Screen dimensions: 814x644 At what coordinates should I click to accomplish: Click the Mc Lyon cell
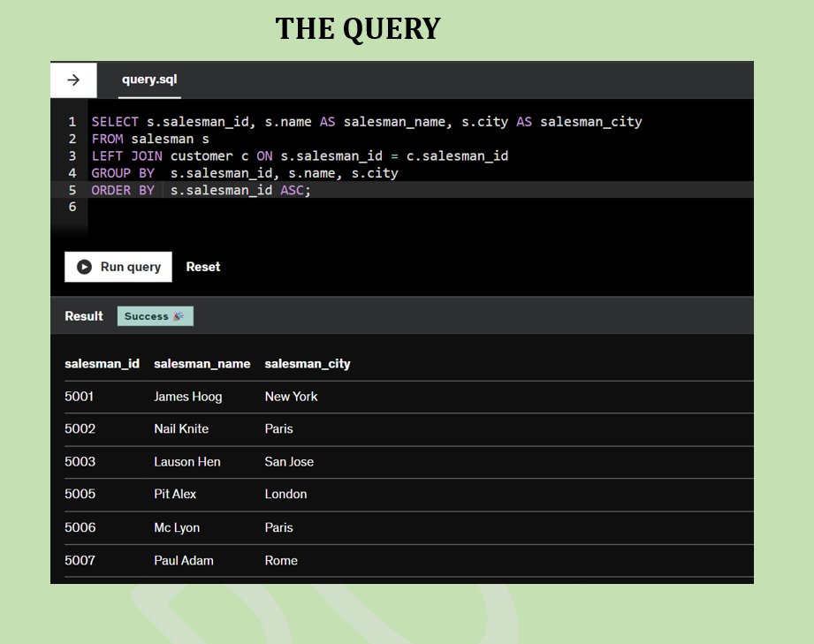(177, 527)
